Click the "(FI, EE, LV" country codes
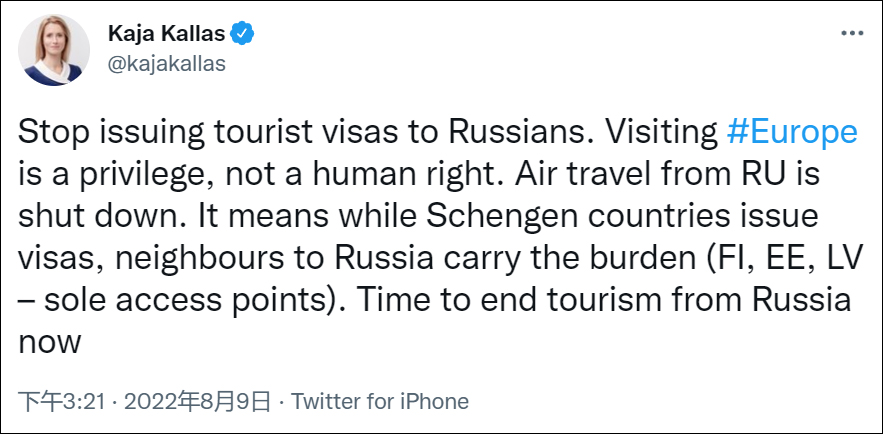Viewport: 883px width, 434px height. 772,259
